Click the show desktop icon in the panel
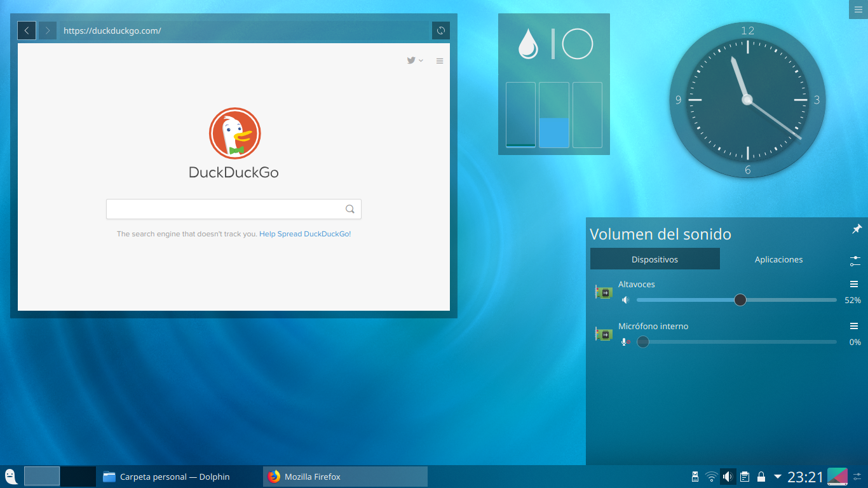This screenshot has height=488, width=868. click(837, 477)
